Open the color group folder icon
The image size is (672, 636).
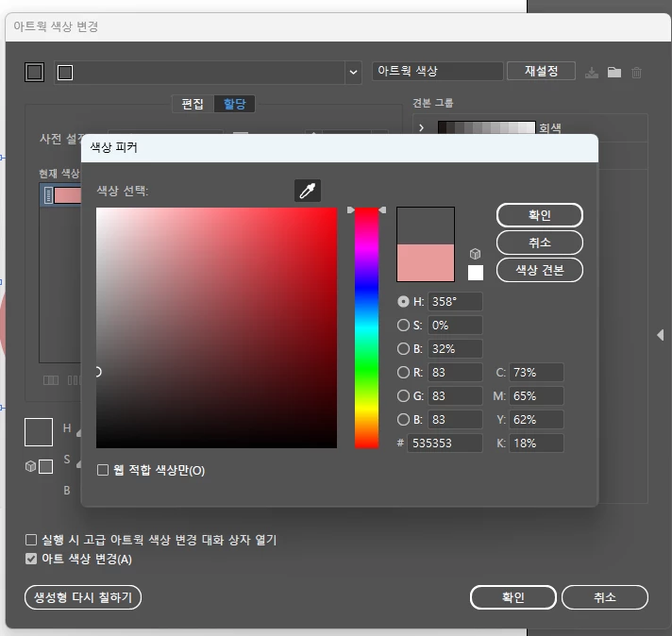tap(614, 72)
